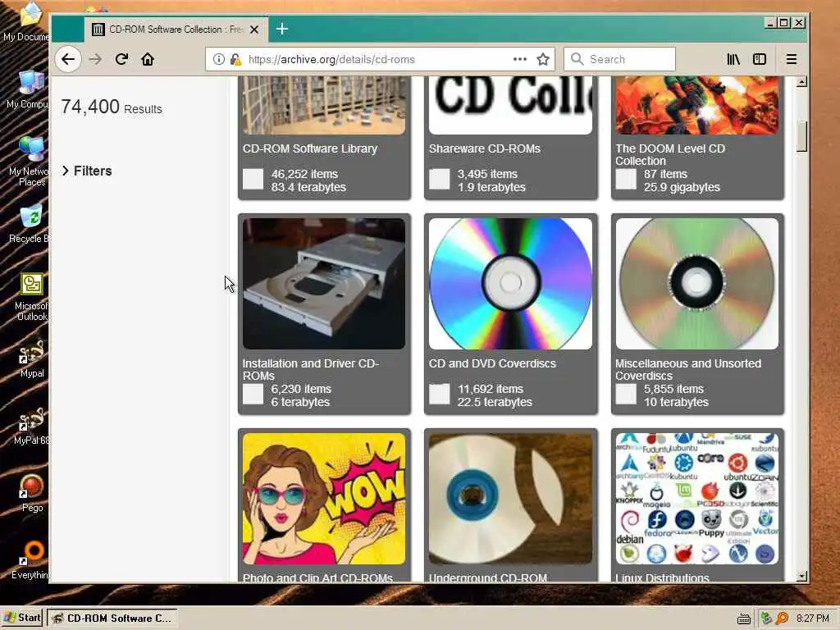Open CD and DVD Coverdiscs title
Image resolution: width=840 pixels, height=630 pixels.
[x=492, y=363]
